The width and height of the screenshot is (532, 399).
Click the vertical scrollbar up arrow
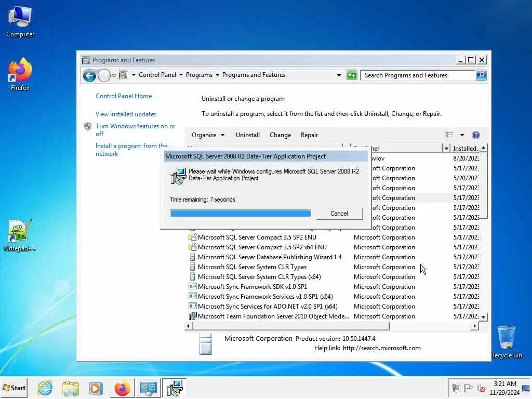click(x=483, y=148)
